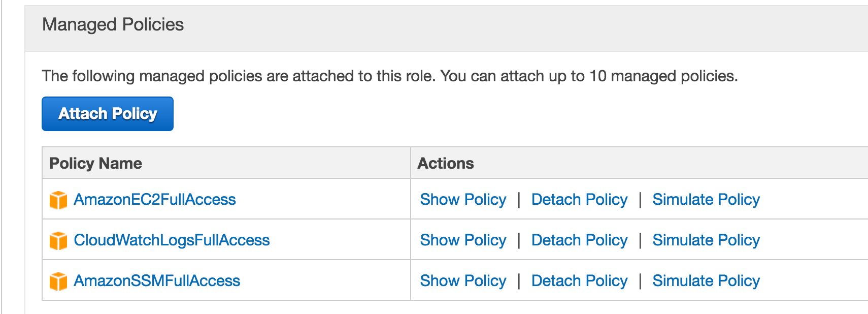Simulate Policy for AmazonSSMFullAccess
The height and width of the screenshot is (314, 868).
(706, 281)
